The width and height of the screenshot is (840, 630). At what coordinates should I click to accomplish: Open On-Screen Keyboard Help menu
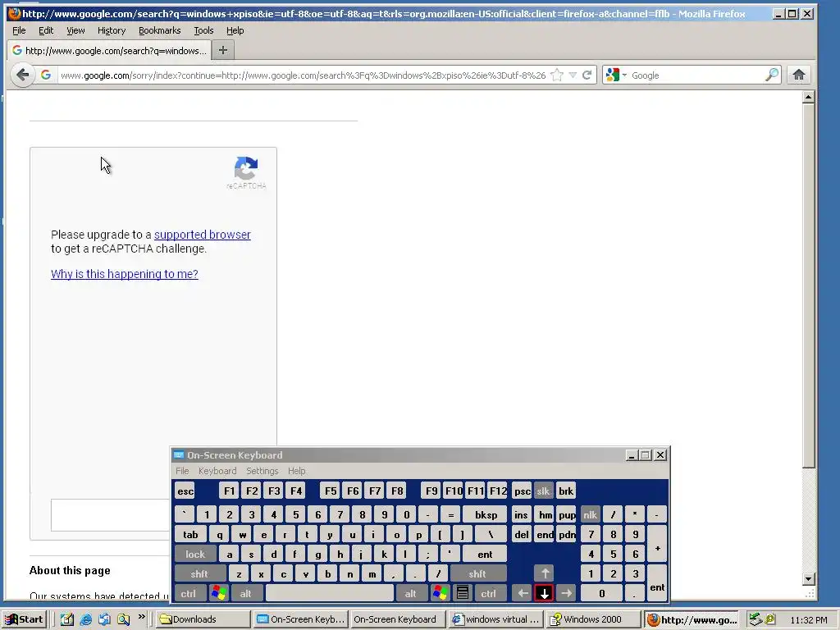[296, 471]
